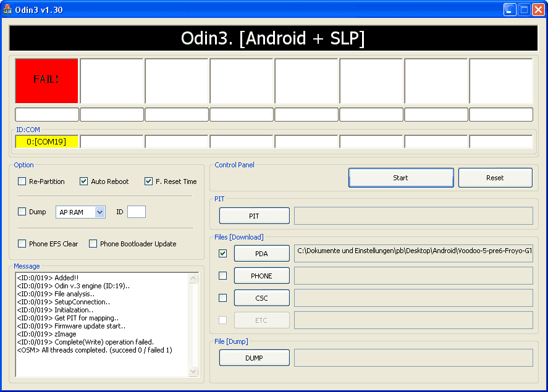Click the progress bar under FAIL! box

click(47, 114)
